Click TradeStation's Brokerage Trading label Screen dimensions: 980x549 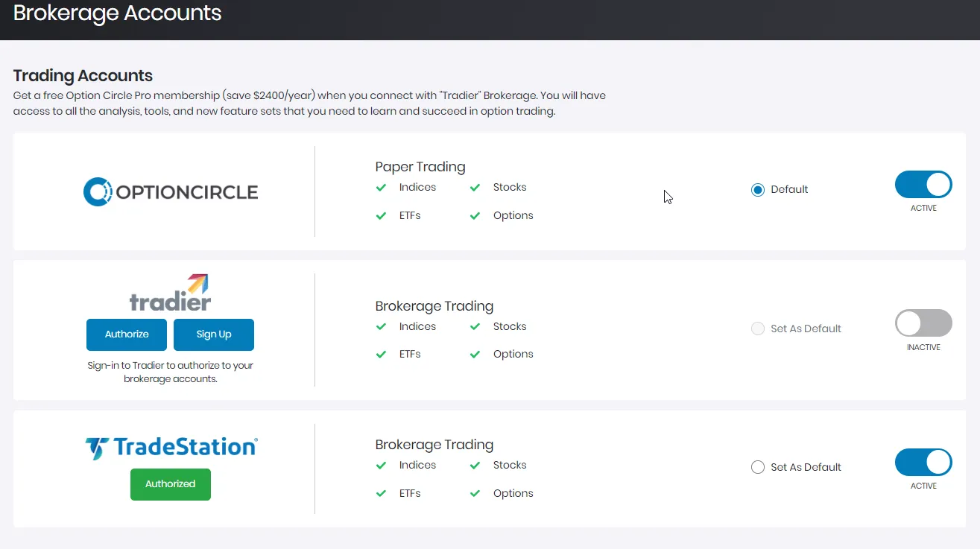(434, 445)
